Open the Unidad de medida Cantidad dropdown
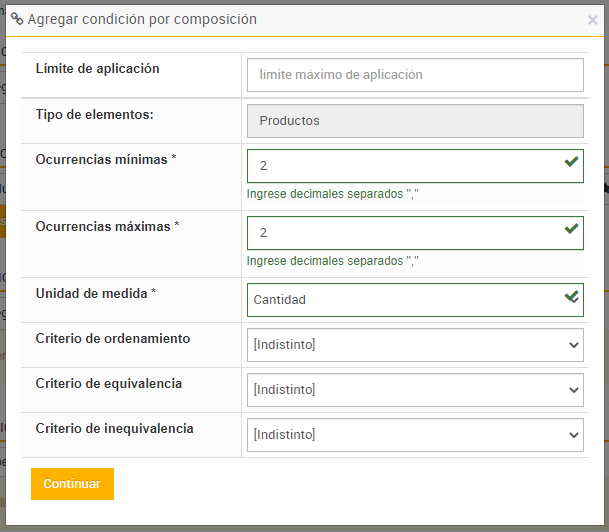 coord(404,300)
